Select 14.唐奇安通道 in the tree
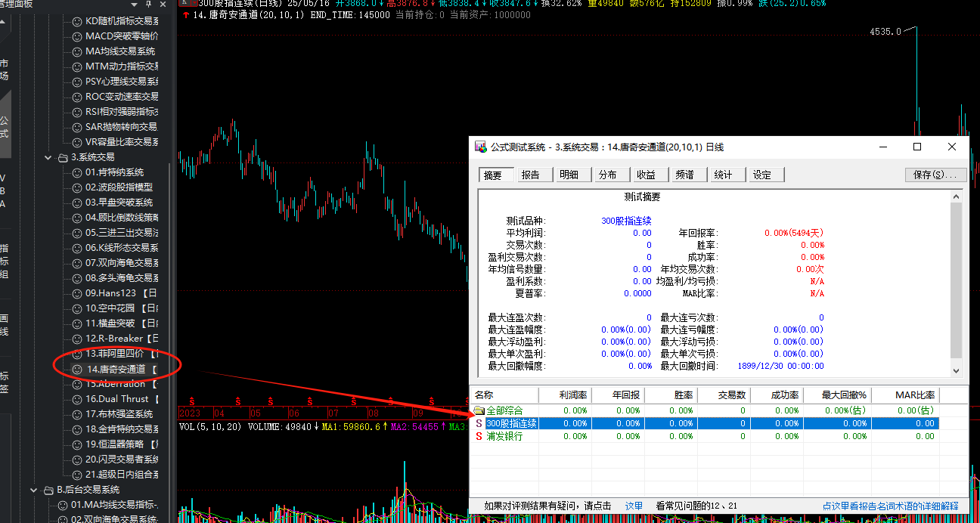Image resolution: width=980 pixels, height=523 pixels. [x=122, y=369]
